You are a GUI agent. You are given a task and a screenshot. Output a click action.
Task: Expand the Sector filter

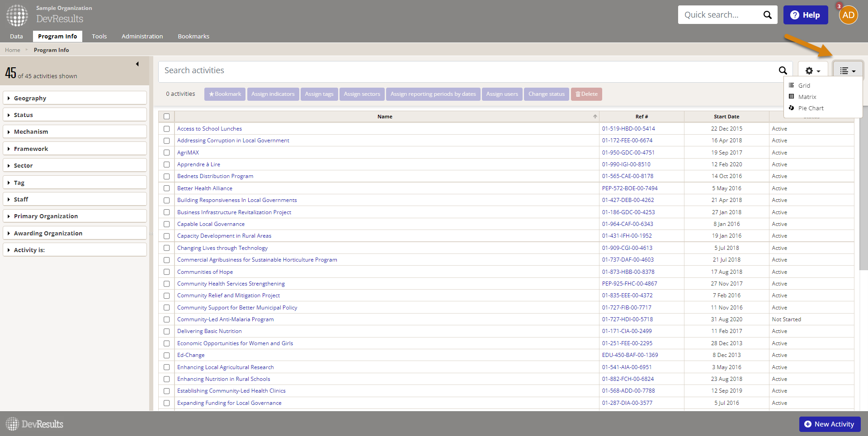[75, 165]
